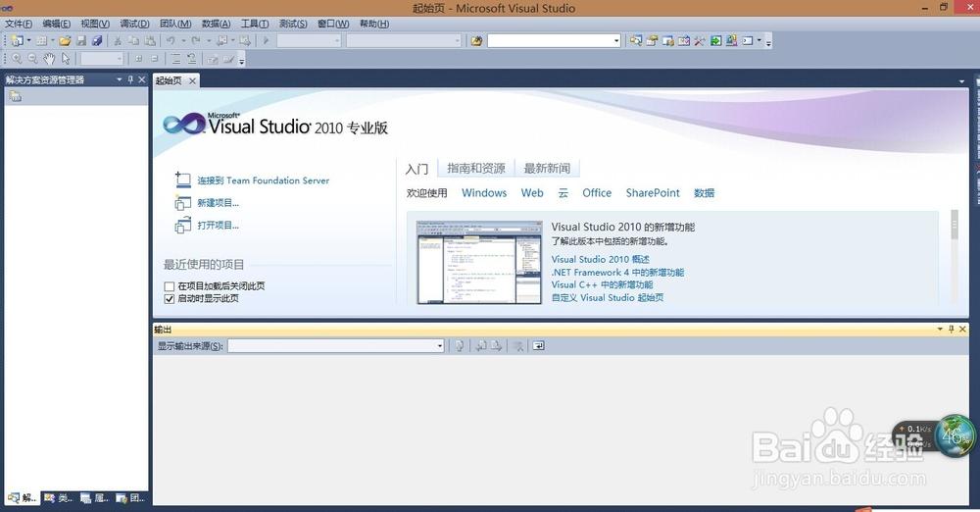Click the Start Page vertical scrollbar thumb
This screenshot has height=512, width=980.
click(955, 226)
